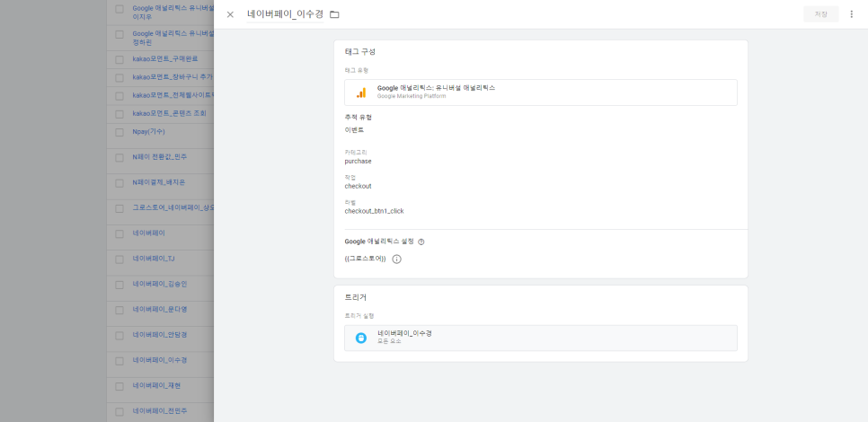Click the Google Analytics tag type icon
Viewport: 868px width, 422px height.
point(361,92)
